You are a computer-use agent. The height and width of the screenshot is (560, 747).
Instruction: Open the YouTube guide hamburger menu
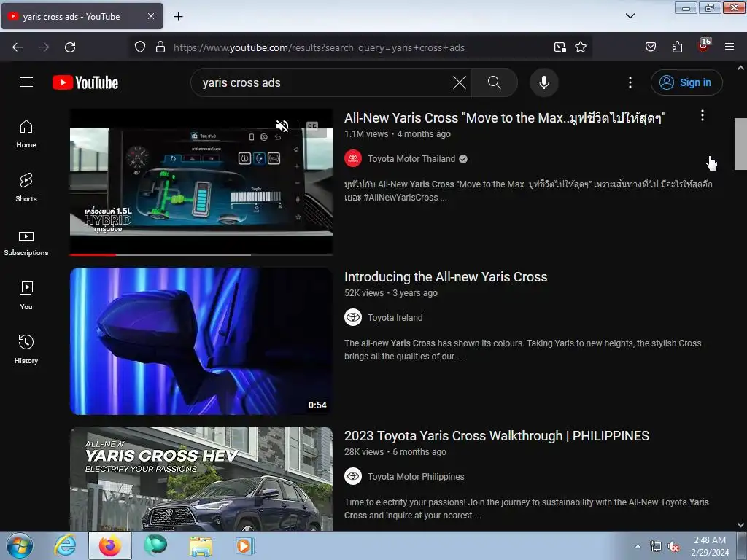point(26,82)
